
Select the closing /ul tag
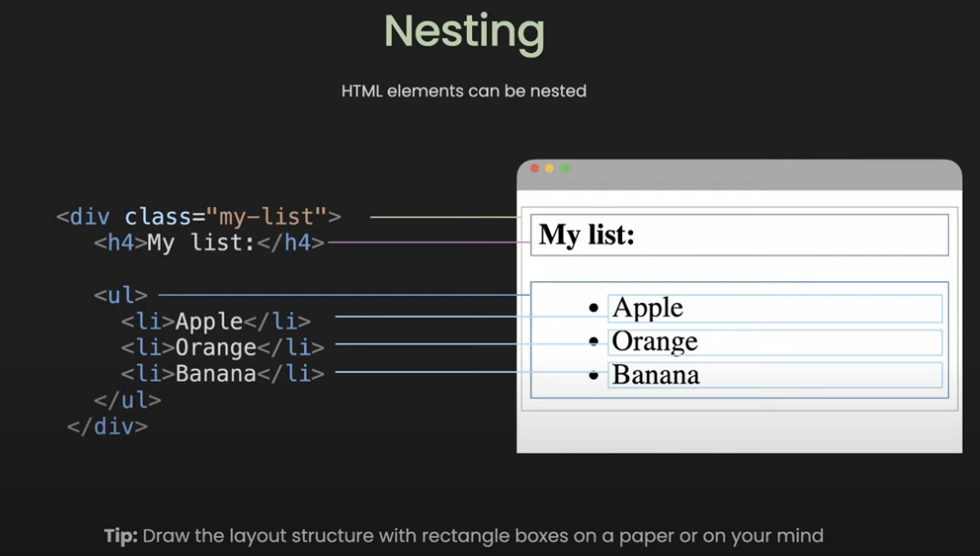(128, 400)
